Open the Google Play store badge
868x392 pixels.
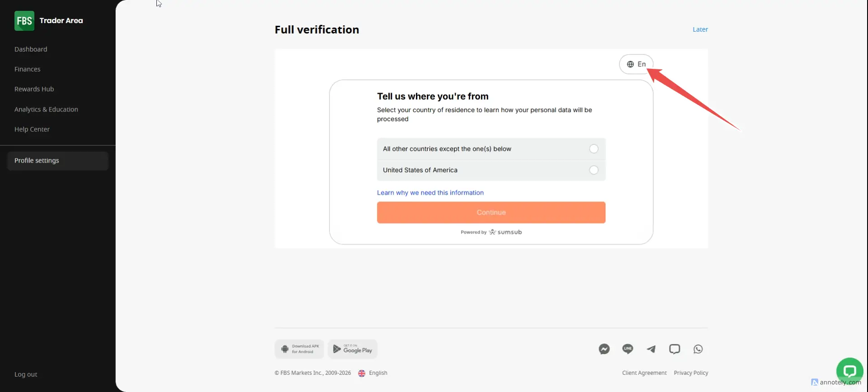[353, 349]
